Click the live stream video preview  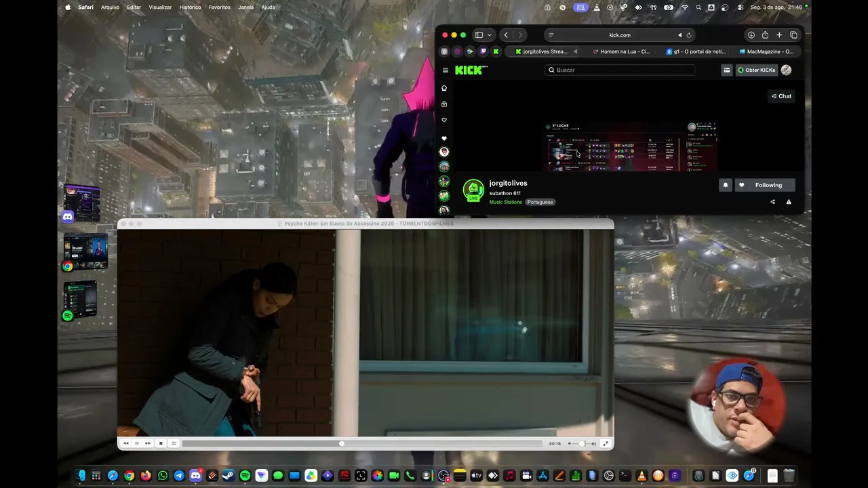pyautogui.click(x=630, y=146)
